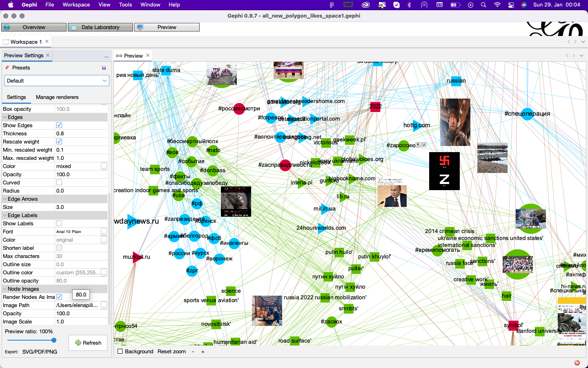
Task: Uncheck Show Edges
Action: tap(59, 125)
